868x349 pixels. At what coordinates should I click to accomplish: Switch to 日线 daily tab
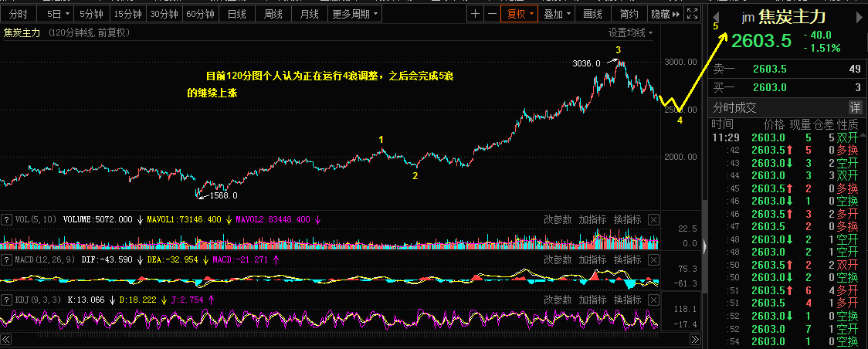pyautogui.click(x=236, y=14)
